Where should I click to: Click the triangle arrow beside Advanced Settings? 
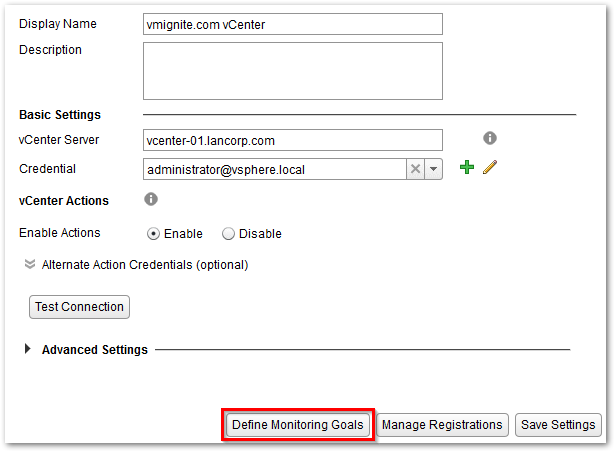coord(26,350)
